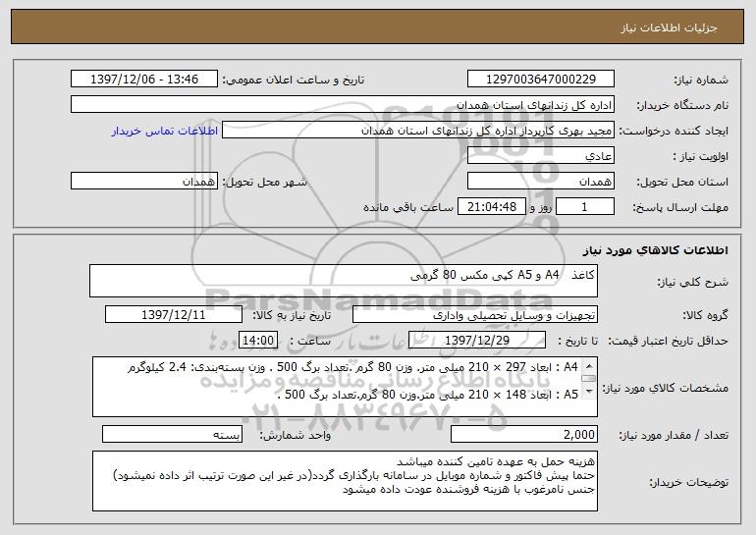This screenshot has width=756, height=535.
Task: Click the buyer organization name field
Action: point(343,104)
